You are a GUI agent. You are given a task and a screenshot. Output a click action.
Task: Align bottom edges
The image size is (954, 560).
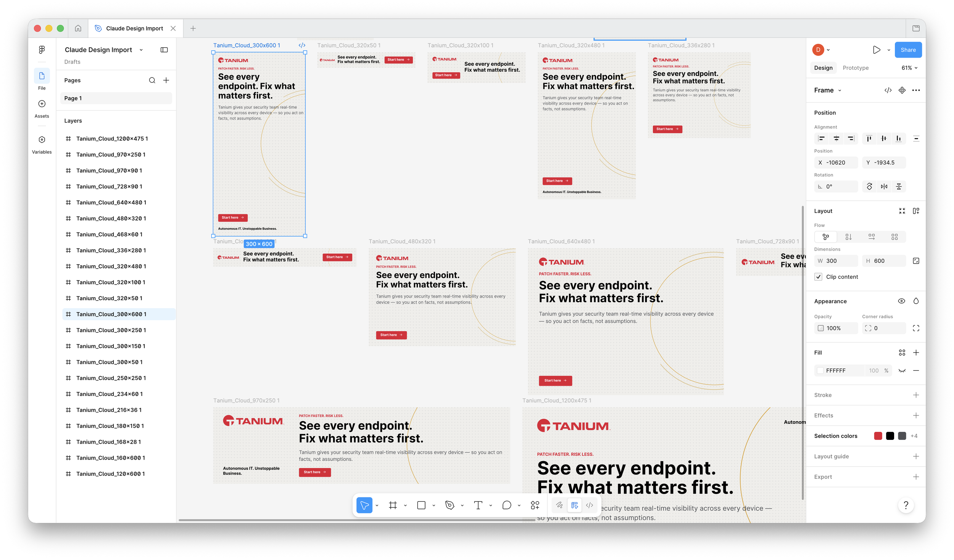tap(899, 138)
